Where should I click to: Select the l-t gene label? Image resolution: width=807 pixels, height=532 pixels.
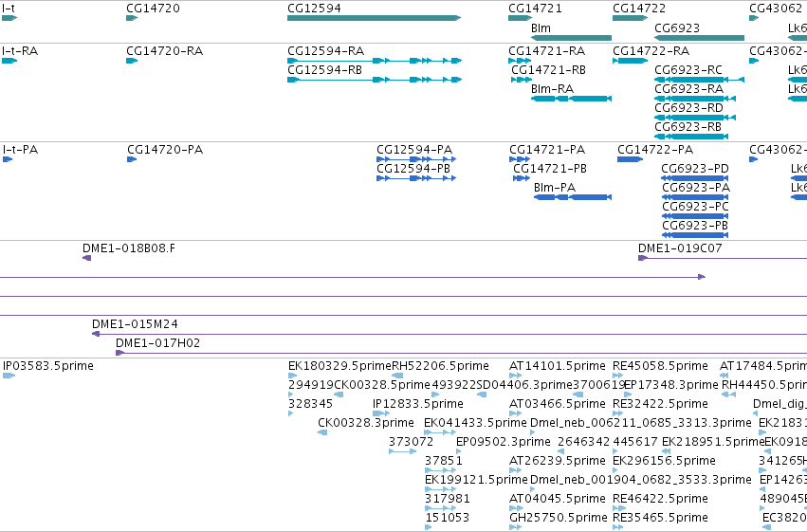[x=9, y=9]
